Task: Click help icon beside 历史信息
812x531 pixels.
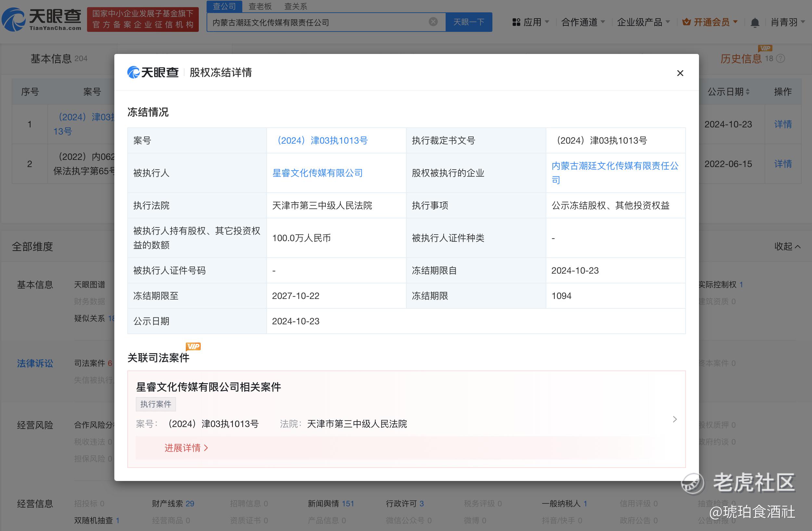Action: coord(780,59)
